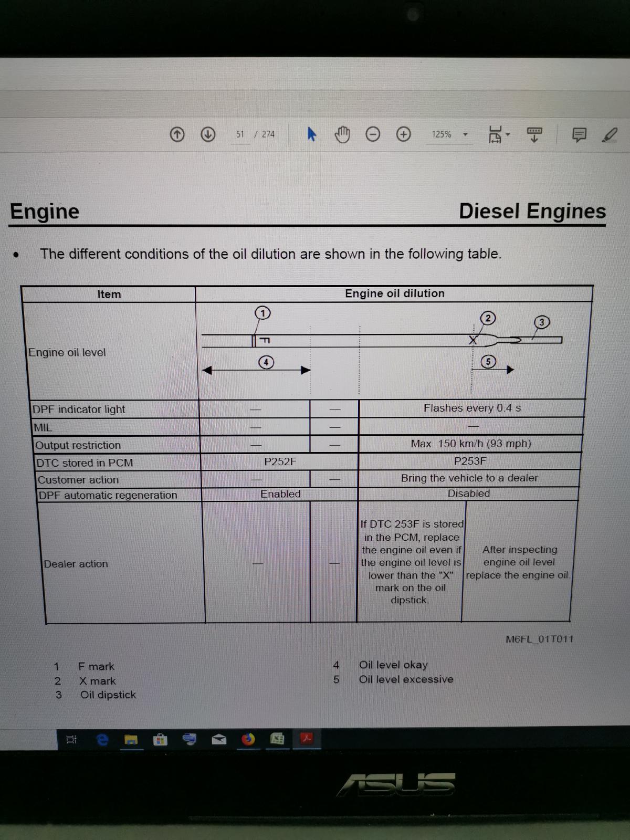Zoom out with the minus button
This screenshot has width=630, height=840.
click(x=373, y=135)
